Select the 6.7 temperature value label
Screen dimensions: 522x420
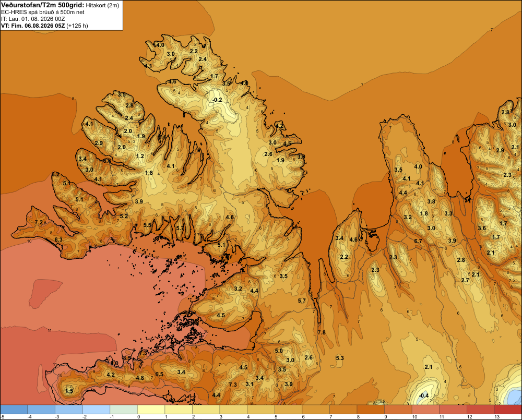tap(418, 241)
